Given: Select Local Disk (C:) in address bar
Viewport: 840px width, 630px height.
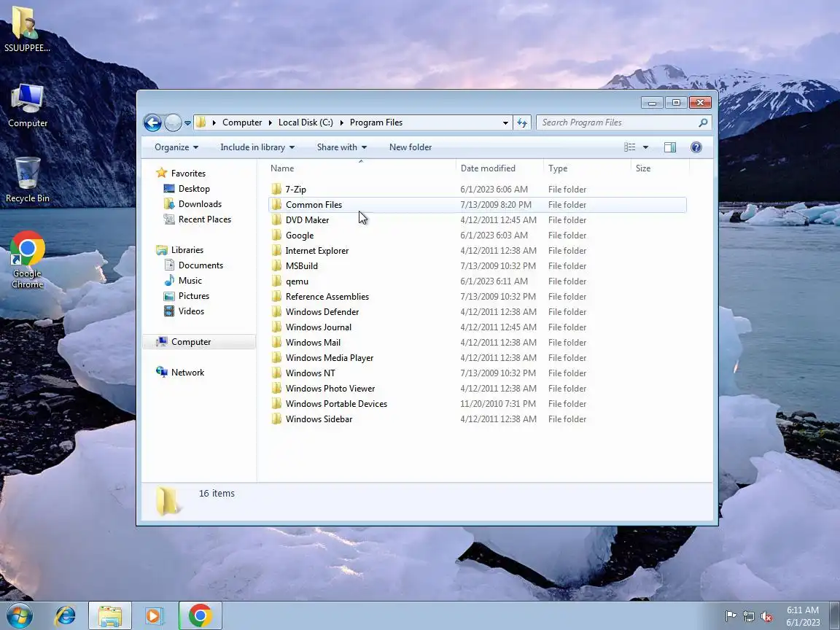Looking at the screenshot, I should [306, 122].
